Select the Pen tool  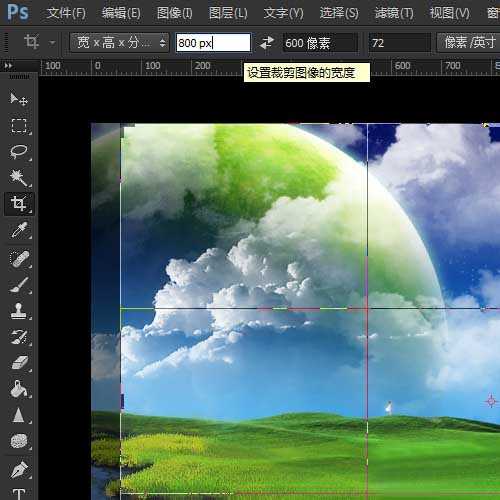click(19, 469)
